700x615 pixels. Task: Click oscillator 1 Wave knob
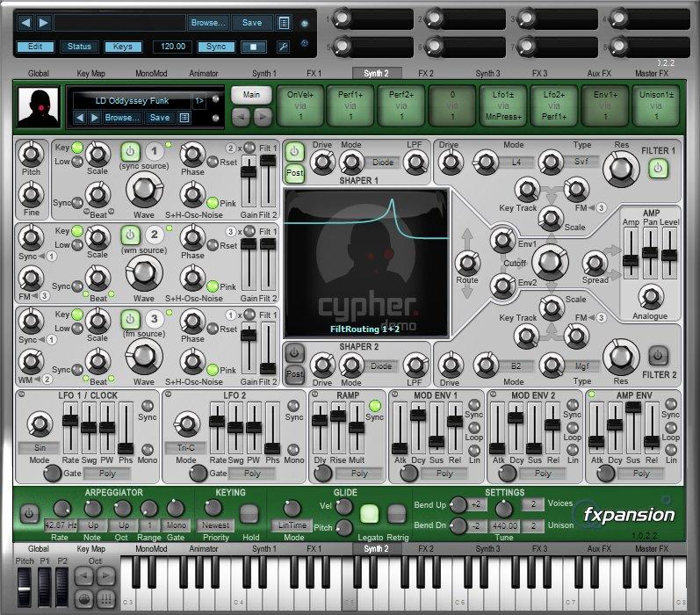tap(144, 190)
